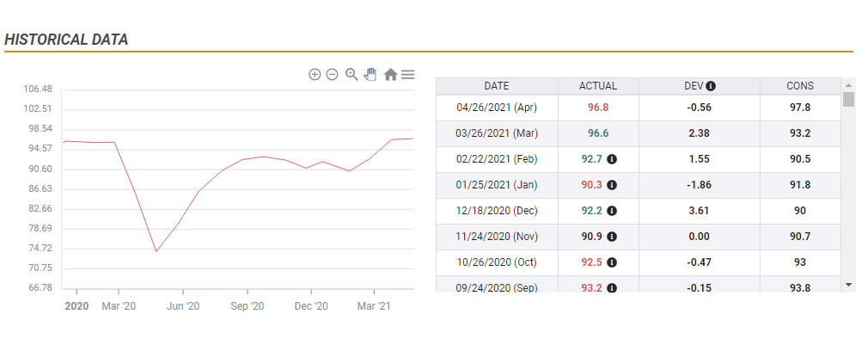Click the consensus value 93.2
The image size is (868, 339).
[800, 133]
